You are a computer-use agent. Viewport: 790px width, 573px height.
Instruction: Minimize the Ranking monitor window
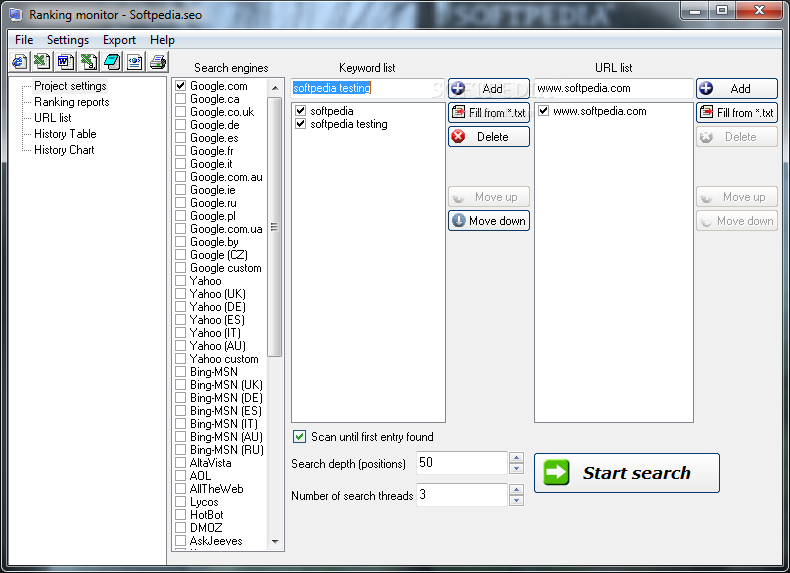(x=695, y=11)
